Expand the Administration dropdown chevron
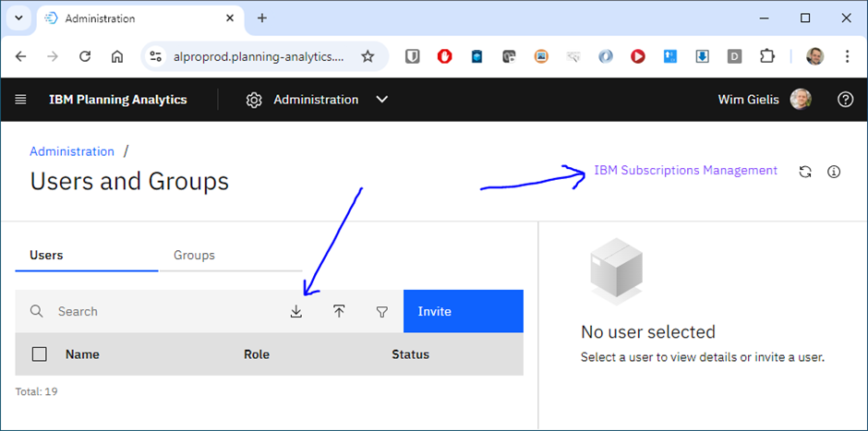Screen dimensions: 868x431 [382, 100]
